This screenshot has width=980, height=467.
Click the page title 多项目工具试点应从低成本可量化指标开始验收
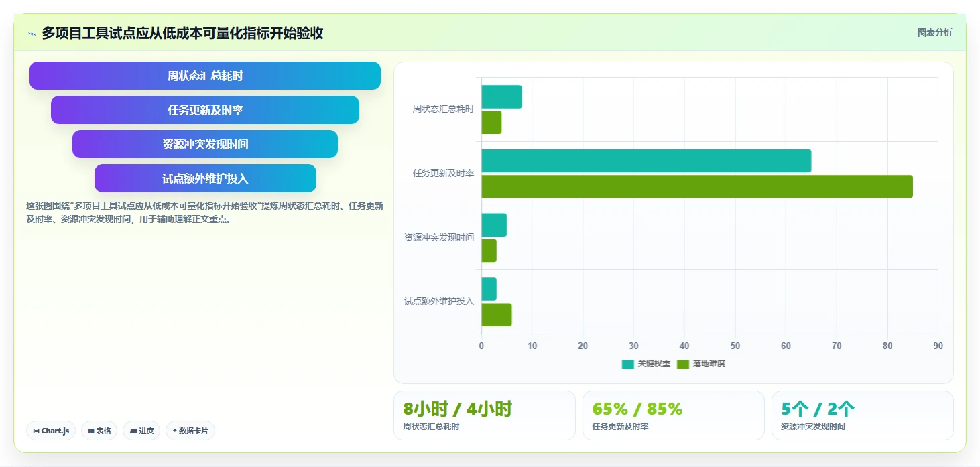pyautogui.click(x=183, y=33)
